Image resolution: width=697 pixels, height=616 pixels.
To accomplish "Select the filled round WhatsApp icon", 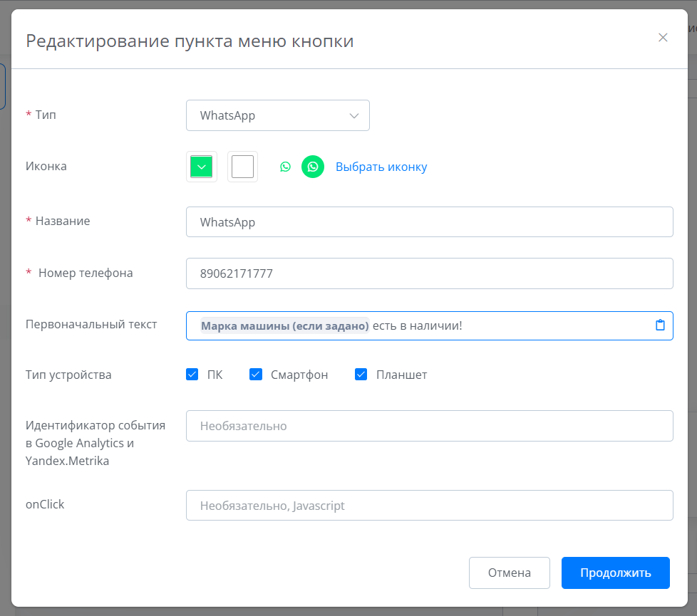I will click(312, 167).
